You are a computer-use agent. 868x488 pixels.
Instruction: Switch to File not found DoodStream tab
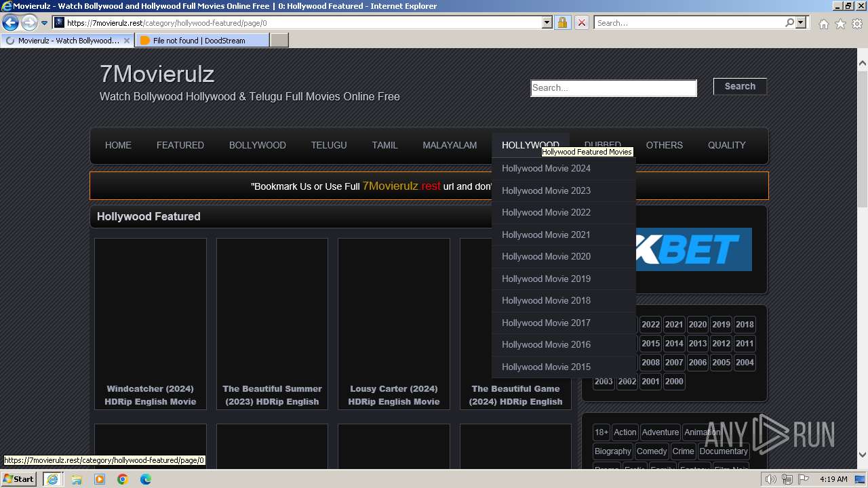coord(201,41)
